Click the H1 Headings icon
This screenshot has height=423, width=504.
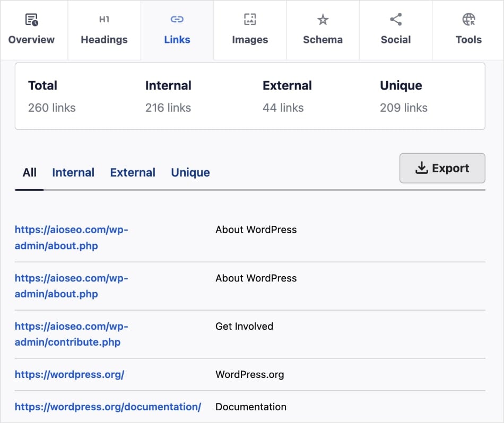(x=104, y=20)
